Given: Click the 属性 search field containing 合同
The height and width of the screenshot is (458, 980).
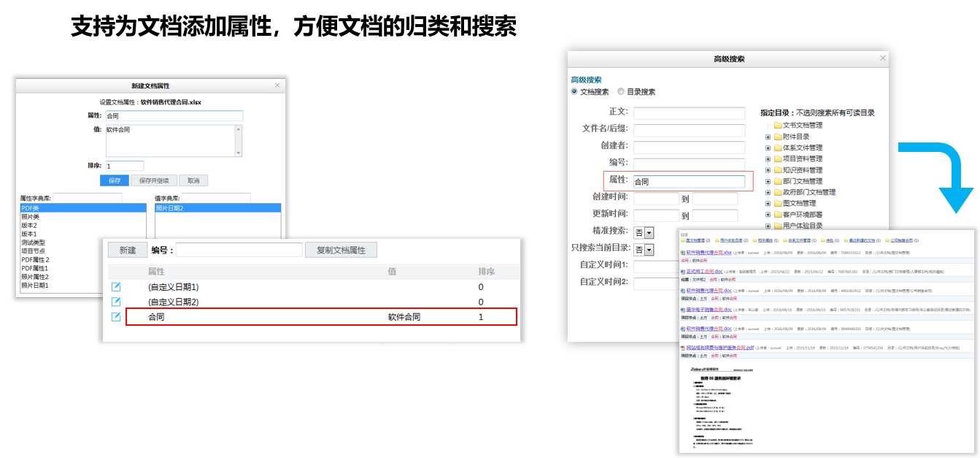Looking at the screenshot, I should [689, 182].
